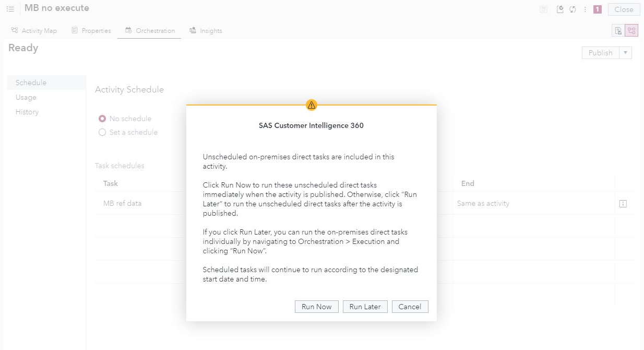Click the validate activity icon in the toolbar
Viewport: 644px width, 350px height.
[x=560, y=9]
